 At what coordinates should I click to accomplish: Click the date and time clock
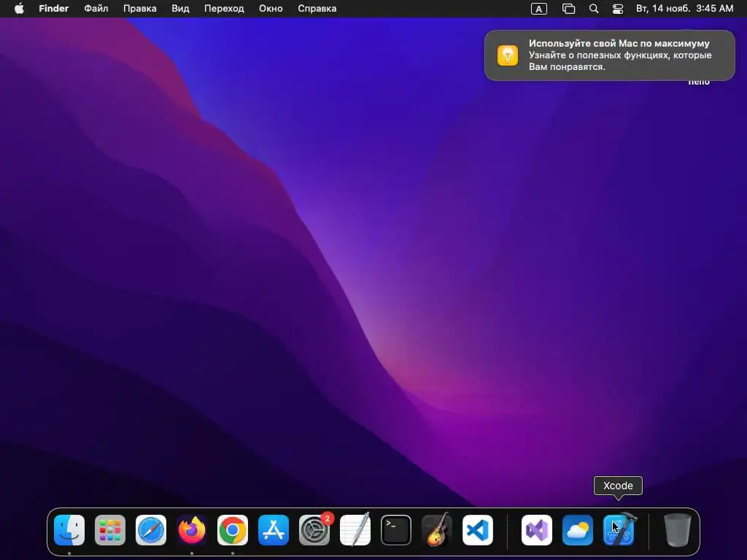[684, 9]
